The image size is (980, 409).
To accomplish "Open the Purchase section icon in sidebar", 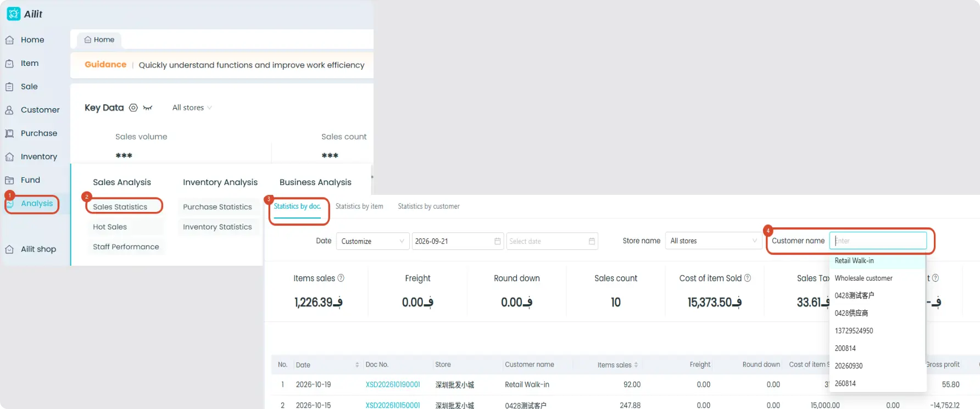I will [x=9, y=133].
